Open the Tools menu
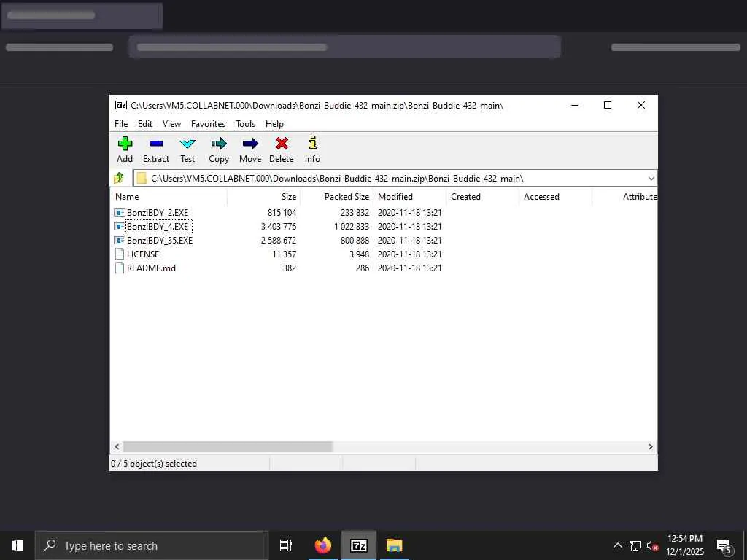 tap(245, 124)
